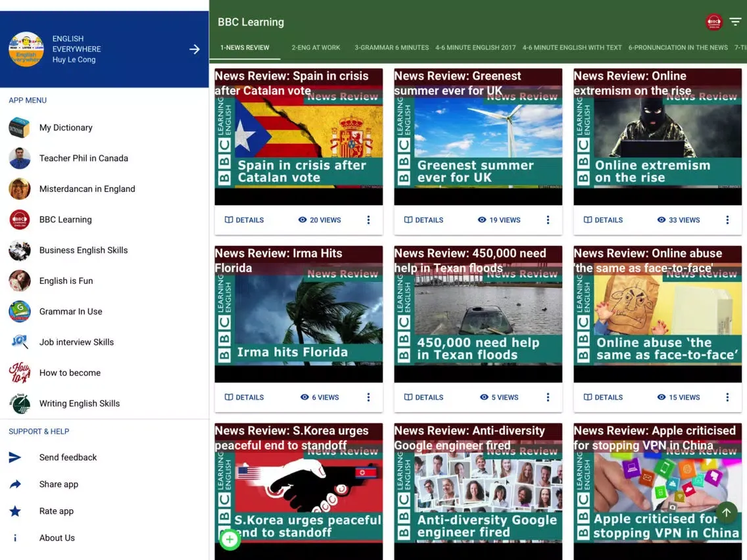The height and width of the screenshot is (560, 747).
Task: Switch to 1-News Review tab
Action: (245, 47)
